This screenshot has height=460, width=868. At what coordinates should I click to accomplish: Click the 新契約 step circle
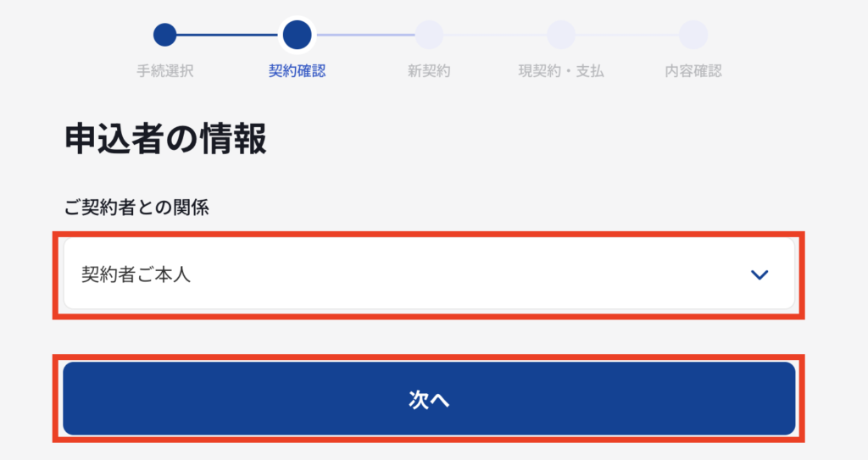click(429, 35)
